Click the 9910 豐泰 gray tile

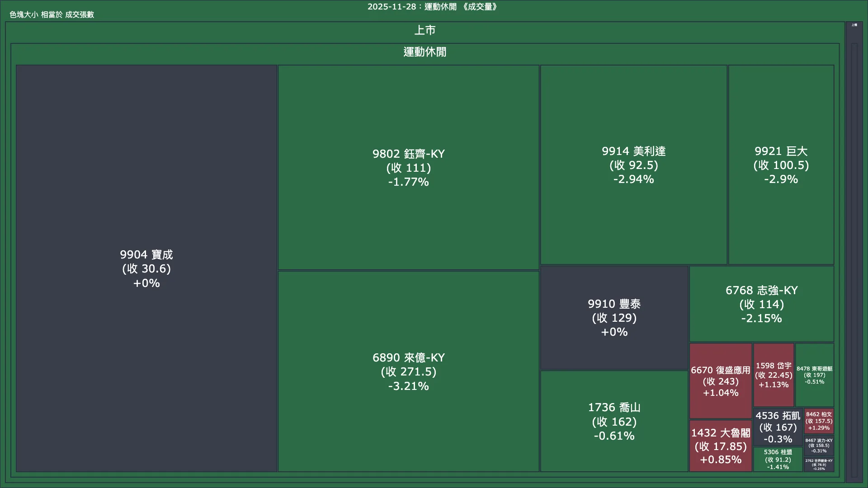point(614,318)
